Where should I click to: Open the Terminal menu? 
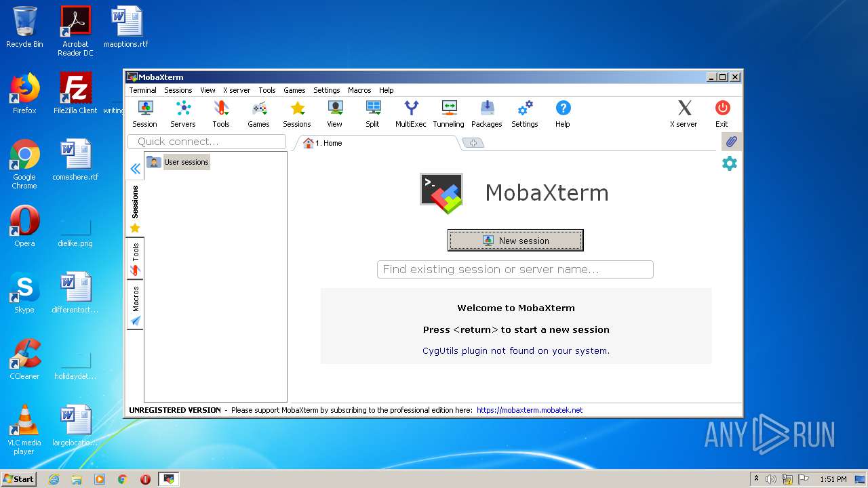coord(142,90)
